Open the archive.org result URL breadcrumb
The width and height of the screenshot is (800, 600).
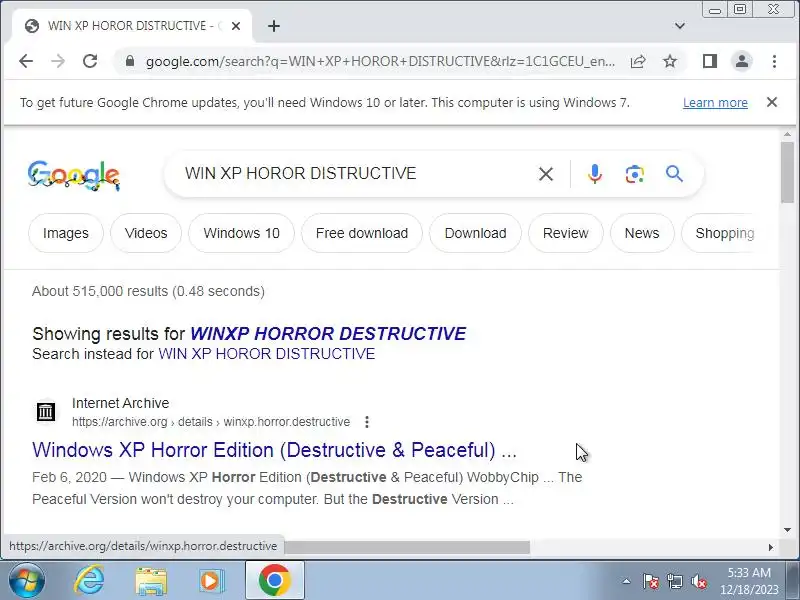coord(211,422)
